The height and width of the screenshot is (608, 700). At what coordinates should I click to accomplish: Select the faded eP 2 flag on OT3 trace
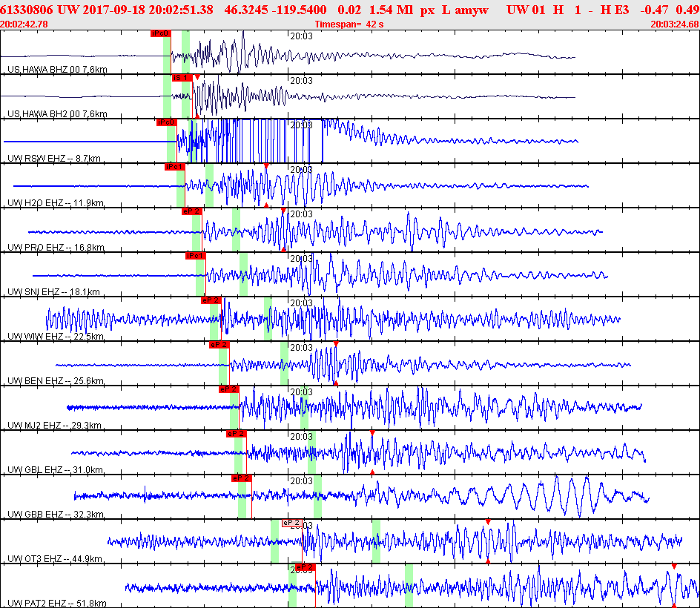coord(292,523)
